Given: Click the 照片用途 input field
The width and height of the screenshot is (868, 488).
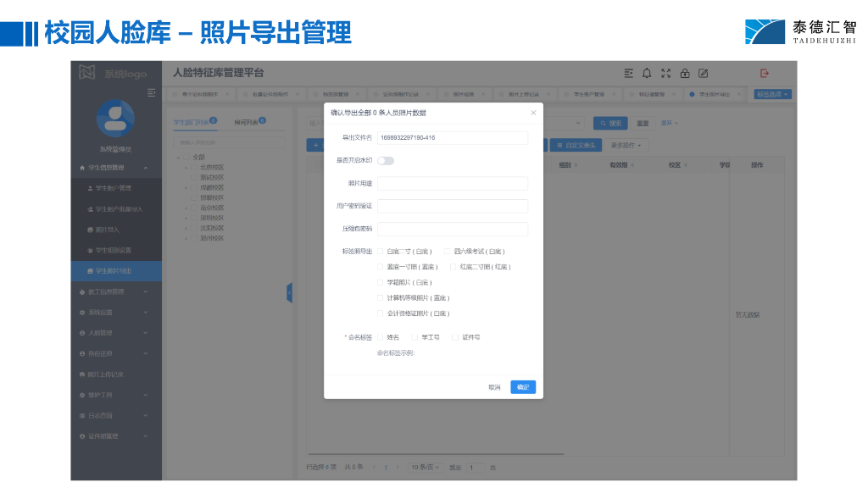Looking at the screenshot, I should (x=453, y=183).
